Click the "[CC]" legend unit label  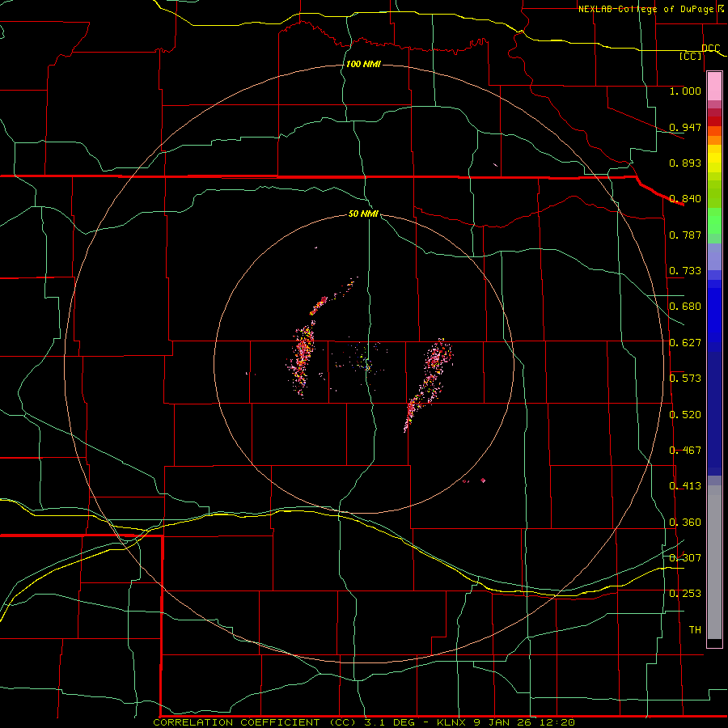click(x=691, y=56)
